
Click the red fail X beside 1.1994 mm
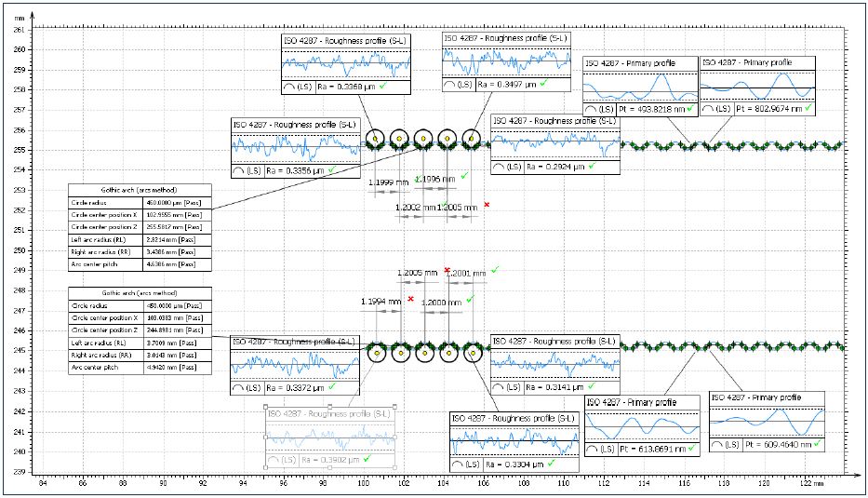(x=410, y=299)
